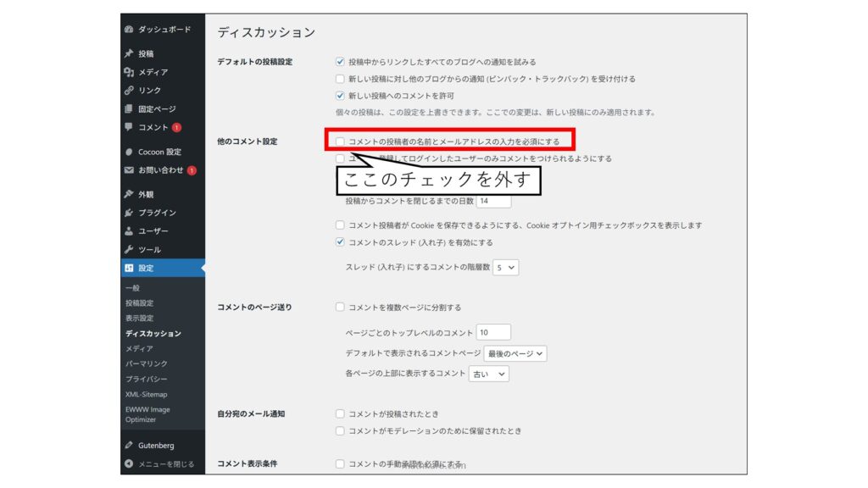Click the collapse arrow icon メニューを閉じる
Viewport: 868px width, 488px height.
point(129,463)
